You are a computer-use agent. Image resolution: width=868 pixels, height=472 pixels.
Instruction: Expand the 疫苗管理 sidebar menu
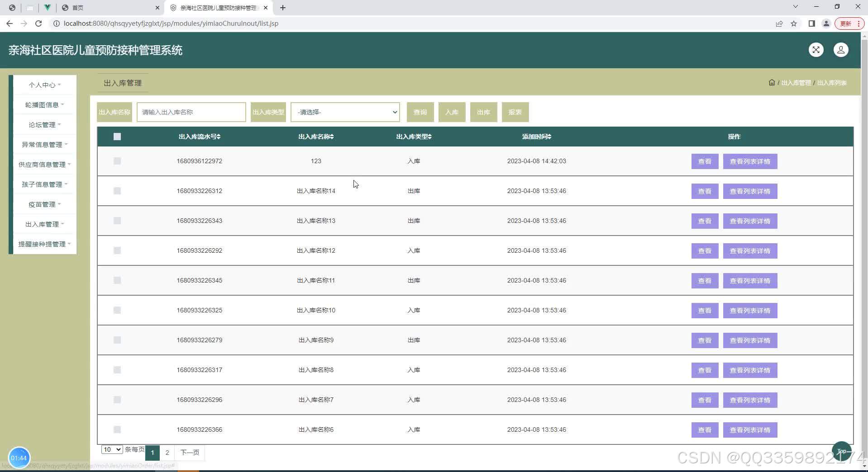(44, 204)
